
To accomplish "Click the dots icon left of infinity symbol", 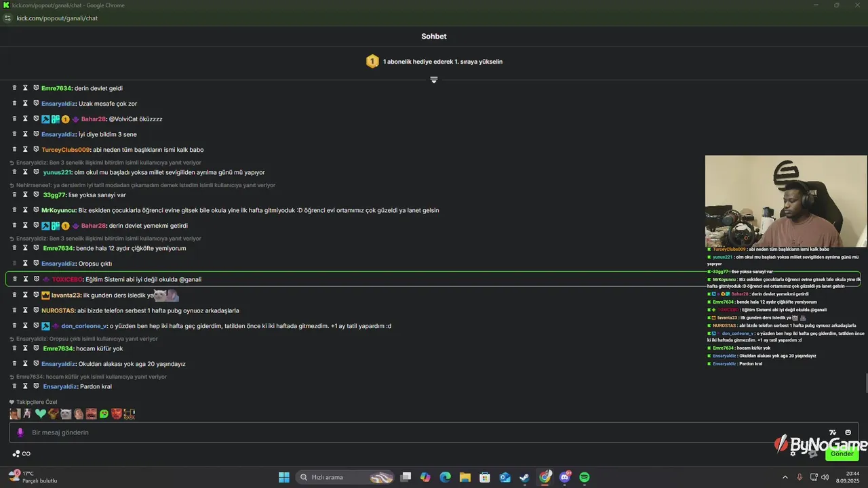I will coord(16,453).
